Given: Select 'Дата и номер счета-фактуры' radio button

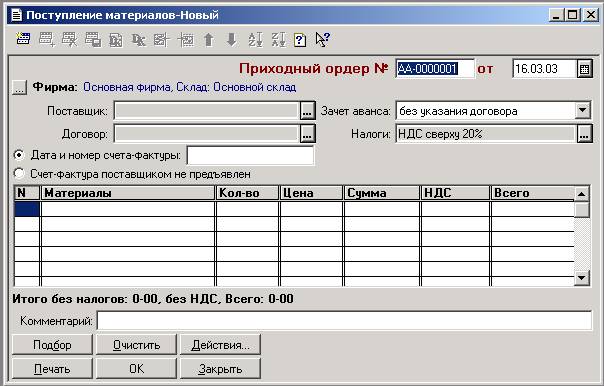Looking at the screenshot, I should 19,155.
